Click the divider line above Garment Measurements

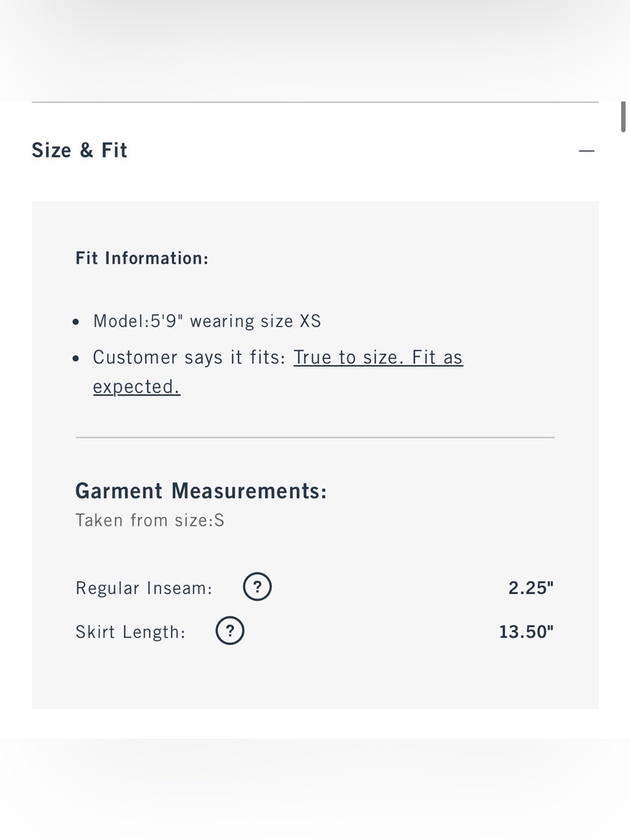(315, 437)
